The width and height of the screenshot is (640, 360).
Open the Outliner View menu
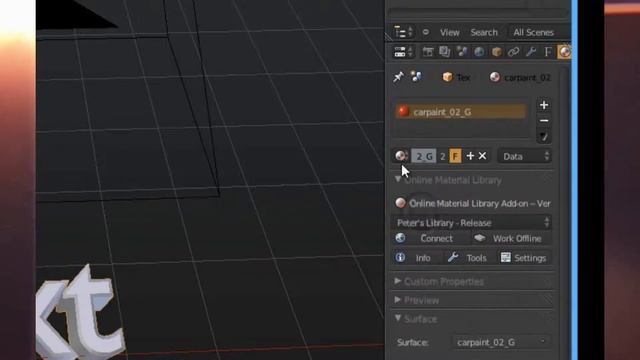tap(449, 32)
